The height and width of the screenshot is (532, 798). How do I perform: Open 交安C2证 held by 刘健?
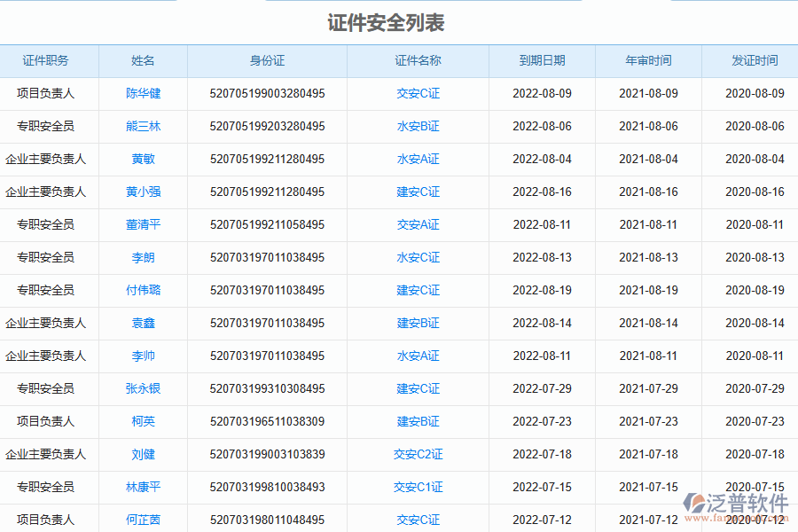(x=417, y=454)
